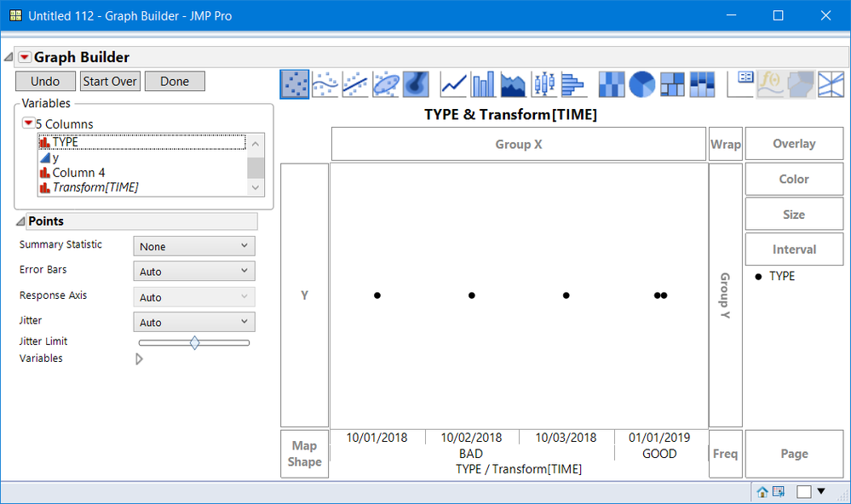Click the Y drop zone
This screenshot has width=851, height=504.
pyautogui.click(x=304, y=295)
